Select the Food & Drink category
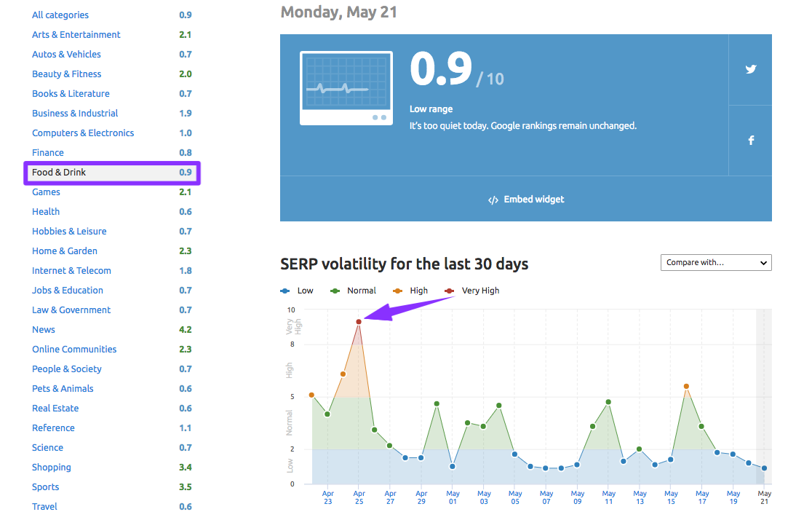 tap(112, 173)
